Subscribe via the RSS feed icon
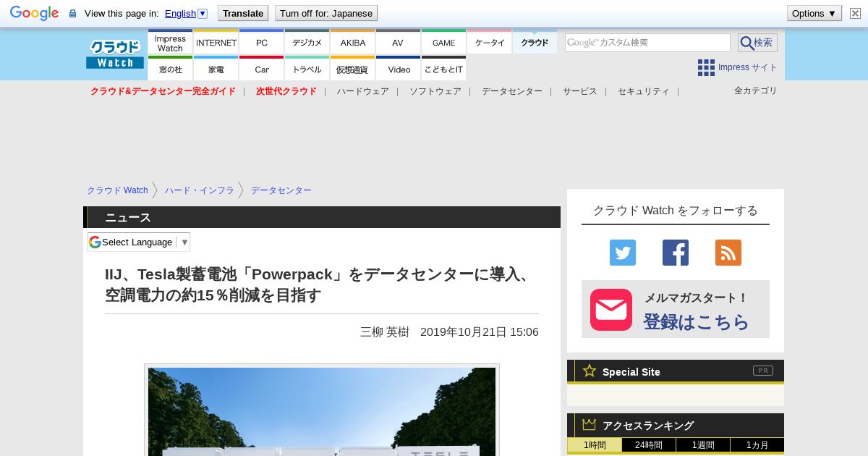 [728, 253]
